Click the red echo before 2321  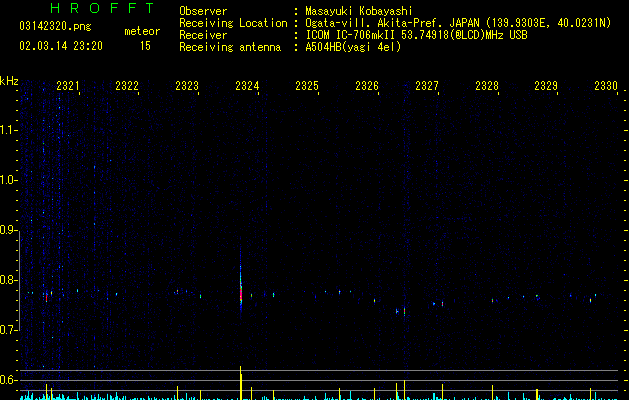click(x=47, y=297)
